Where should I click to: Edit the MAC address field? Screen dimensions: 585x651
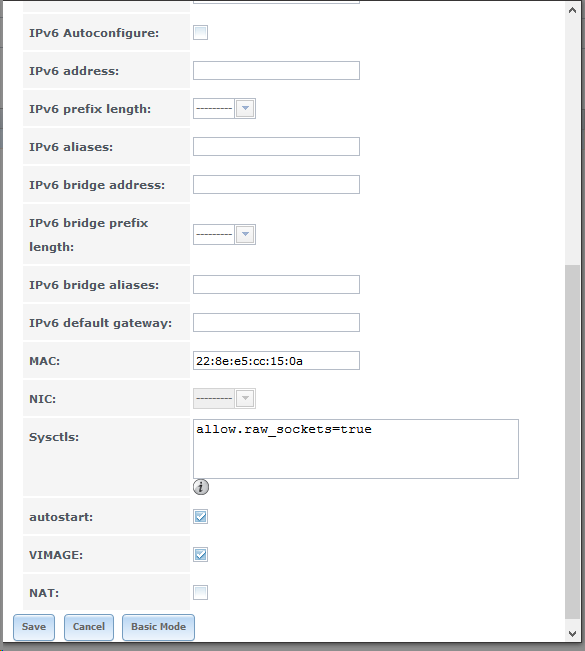pyautogui.click(x=277, y=360)
